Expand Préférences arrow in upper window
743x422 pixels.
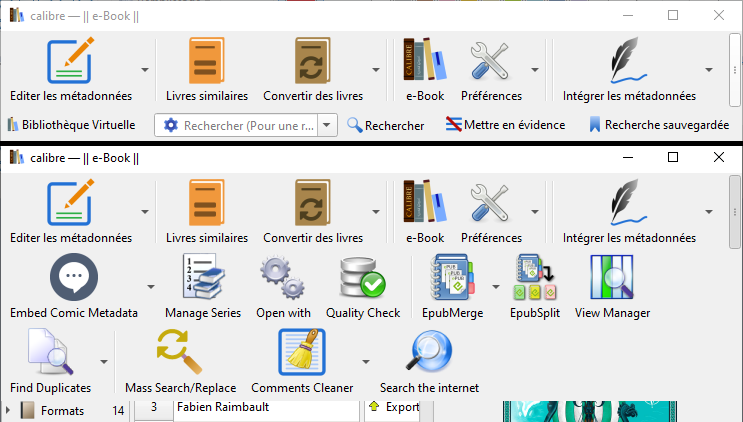click(x=535, y=70)
